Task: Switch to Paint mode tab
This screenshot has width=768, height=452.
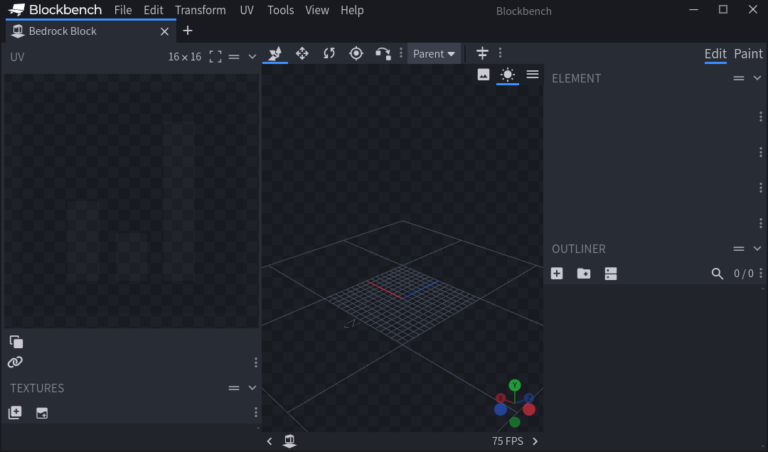Action: (x=748, y=53)
